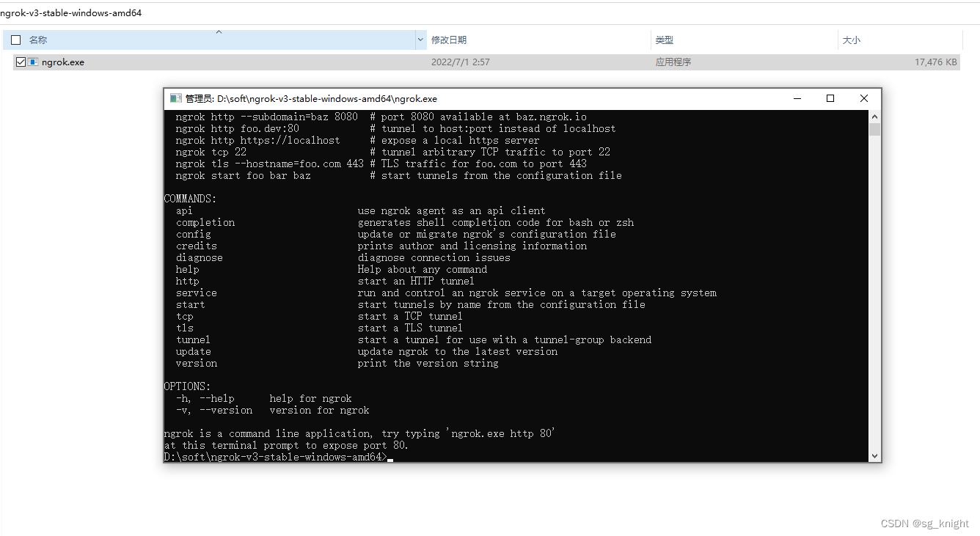The image size is (980, 536).
Task: Click the 2022/7/1 2:57 modified date cell
Action: point(460,62)
